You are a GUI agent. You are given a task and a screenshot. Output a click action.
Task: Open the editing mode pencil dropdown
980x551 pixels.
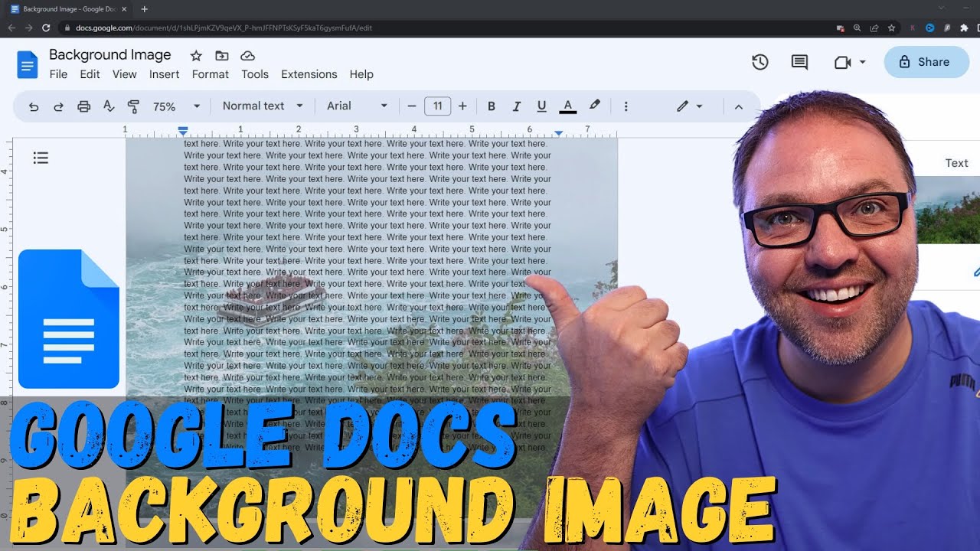pos(689,106)
